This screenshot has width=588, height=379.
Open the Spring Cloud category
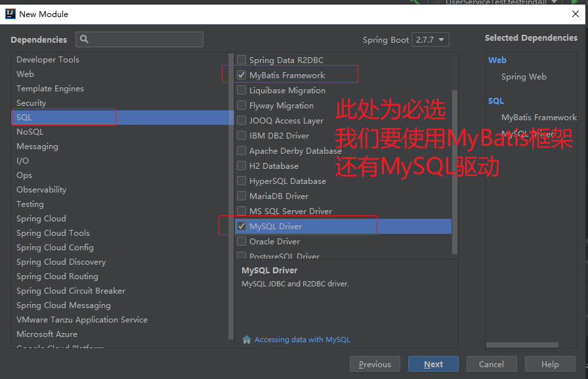pyautogui.click(x=41, y=219)
